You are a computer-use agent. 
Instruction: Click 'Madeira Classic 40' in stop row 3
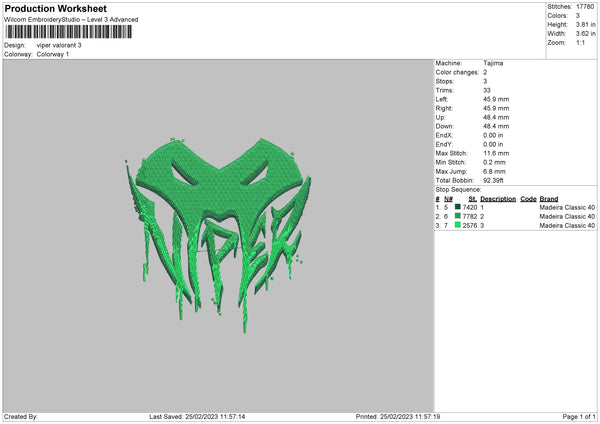point(567,226)
